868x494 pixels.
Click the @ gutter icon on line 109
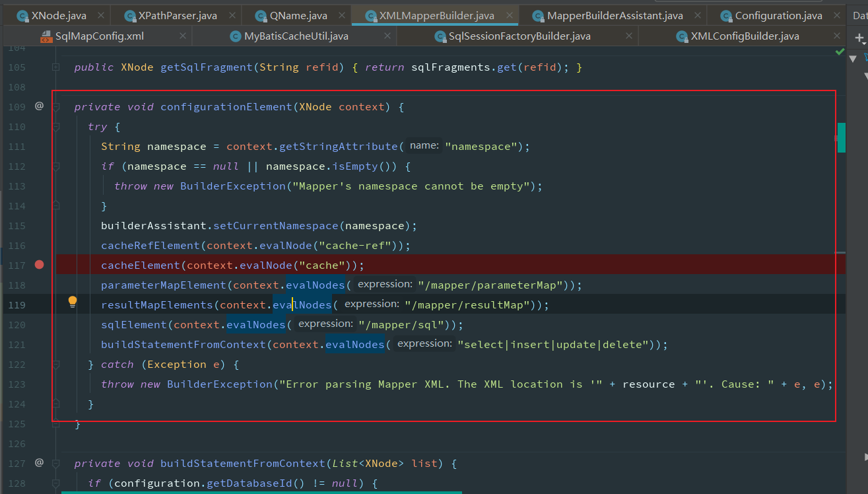(x=39, y=106)
